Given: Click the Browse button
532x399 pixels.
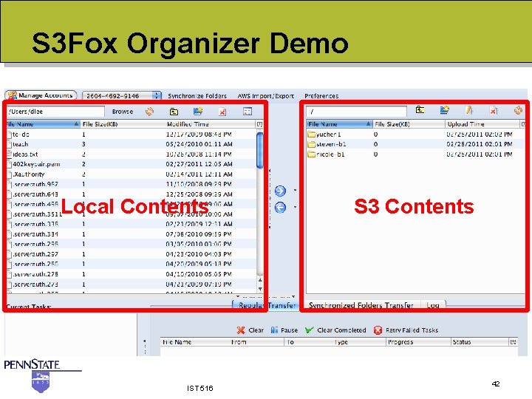Looking at the screenshot, I should point(123,112).
